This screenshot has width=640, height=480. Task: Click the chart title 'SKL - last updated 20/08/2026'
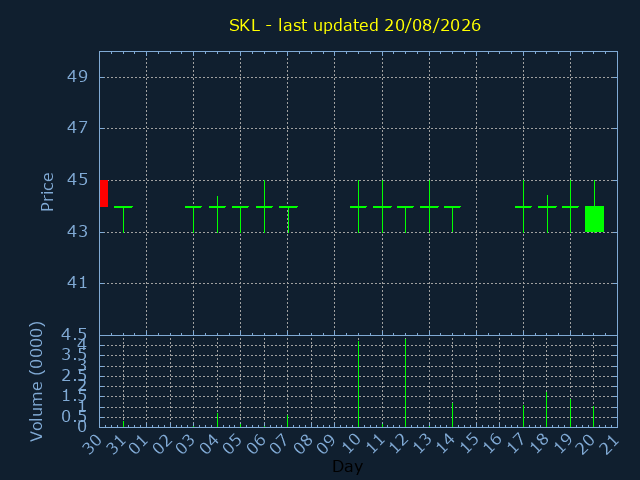pos(355,26)
